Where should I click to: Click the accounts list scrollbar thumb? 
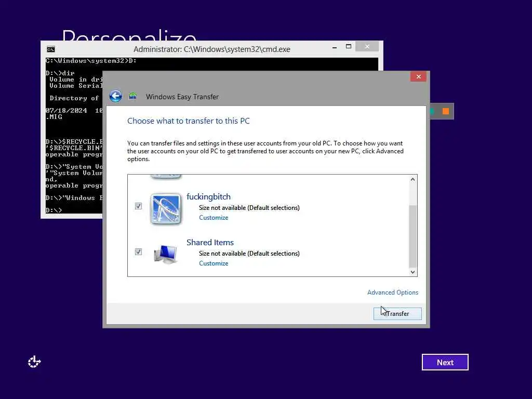413,236
